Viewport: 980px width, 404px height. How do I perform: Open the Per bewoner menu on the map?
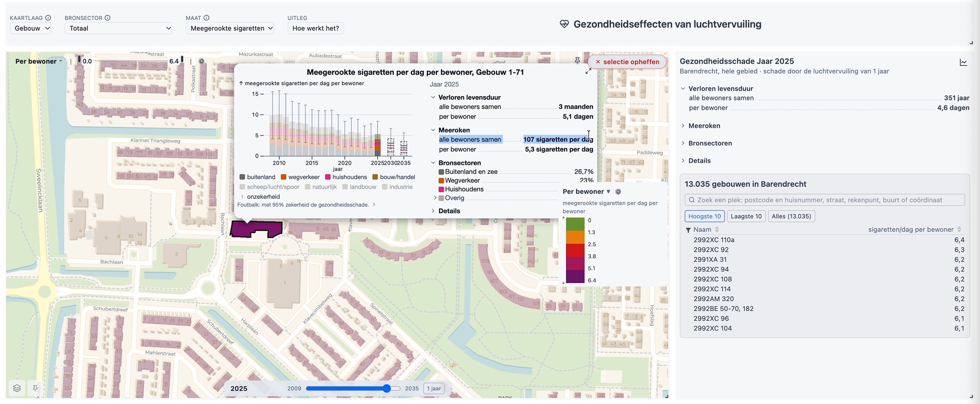pyautogui.click(x=39, y=61)
